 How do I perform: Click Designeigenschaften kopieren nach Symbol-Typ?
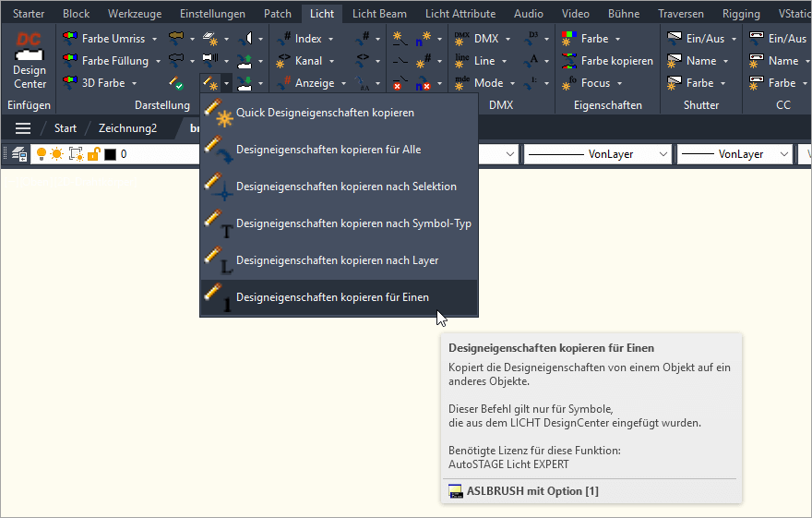coord(353,223)
